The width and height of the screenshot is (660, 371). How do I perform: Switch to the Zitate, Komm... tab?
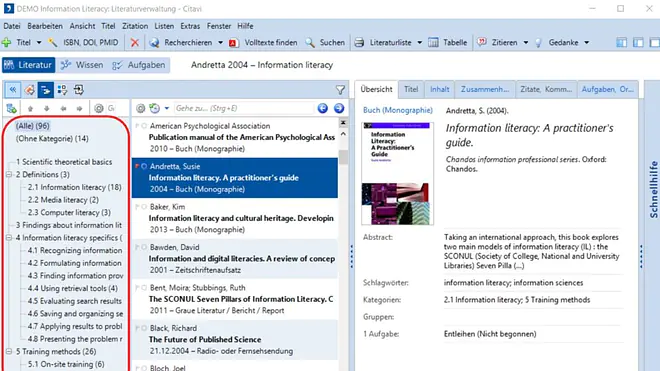[546, 89]
